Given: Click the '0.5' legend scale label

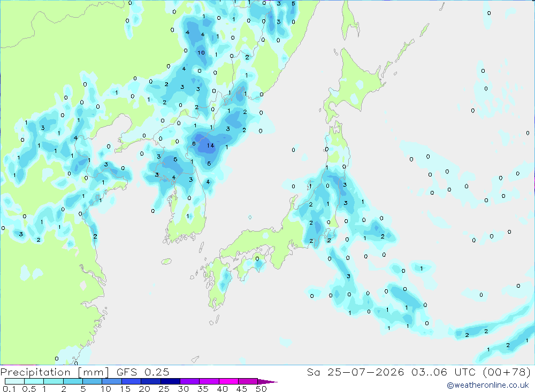Looking at the screenshot, I should pyautogui.click(x=29, y=389).
